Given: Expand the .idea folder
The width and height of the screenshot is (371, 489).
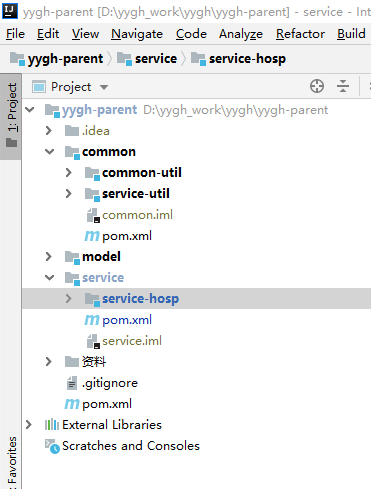Looking at the screenshot, I should click(49, 131).
